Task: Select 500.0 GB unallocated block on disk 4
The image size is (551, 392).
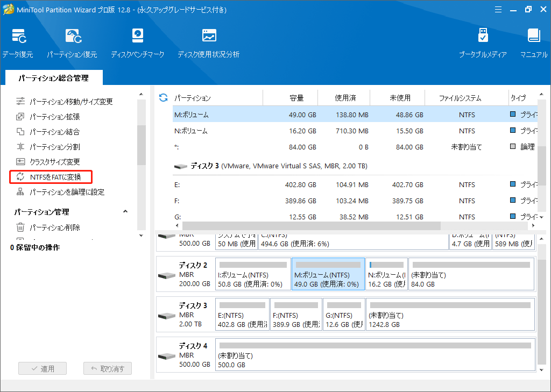Action: [x=375, y=355]
